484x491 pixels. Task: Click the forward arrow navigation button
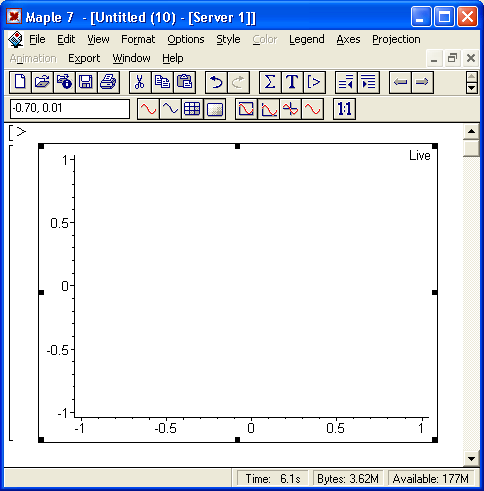[x=422, y=82]
